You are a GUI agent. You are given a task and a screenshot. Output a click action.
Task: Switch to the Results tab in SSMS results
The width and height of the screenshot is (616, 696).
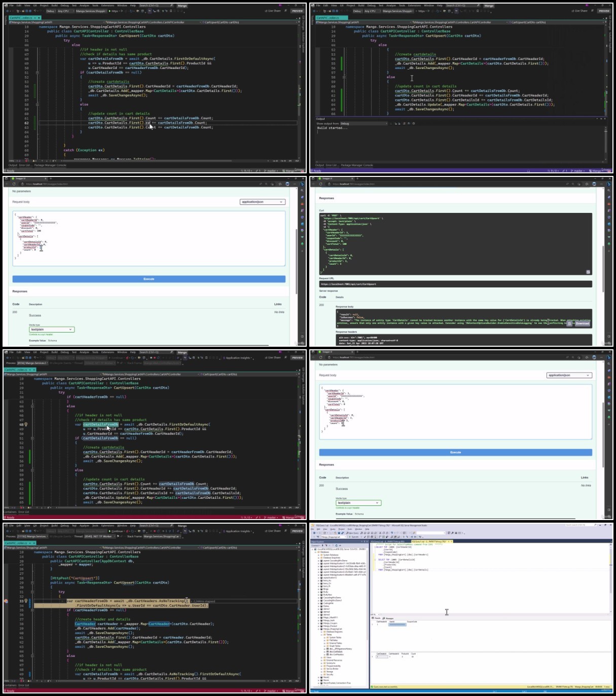(376, 618)
